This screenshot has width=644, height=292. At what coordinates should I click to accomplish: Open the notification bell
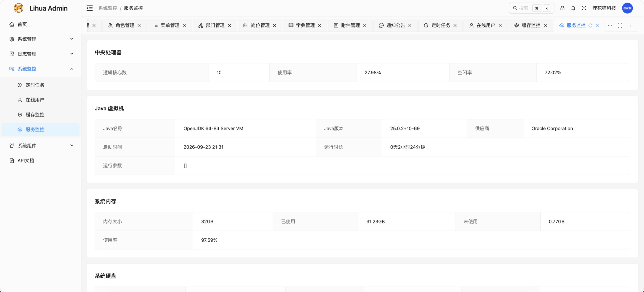point(573,8)
